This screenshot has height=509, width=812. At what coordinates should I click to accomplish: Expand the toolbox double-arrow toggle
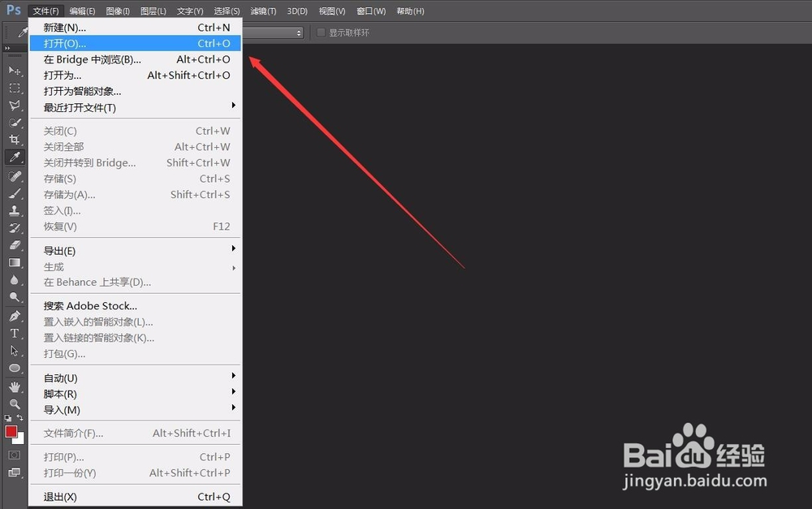click(7, 48)
